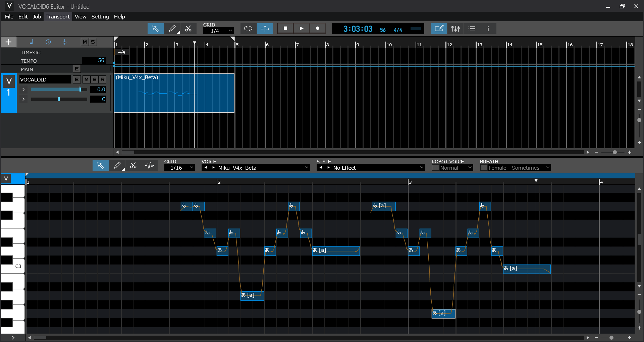This screenshot has height=342, width=644.
Task: Select the scissors tool in the top toolbar
Action: (x=188, y=28)
